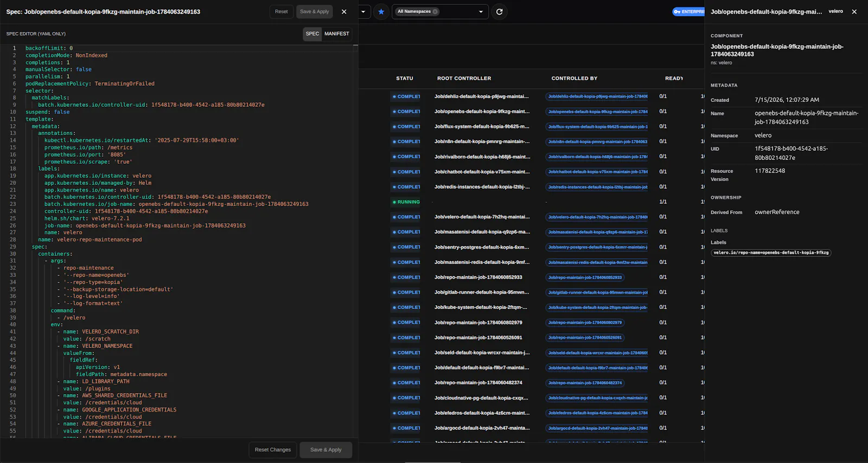Click COMPLETE status in the sentry-postgres row
The height and width of the screenshot is (463, 868).
click(x=406, y=247)
